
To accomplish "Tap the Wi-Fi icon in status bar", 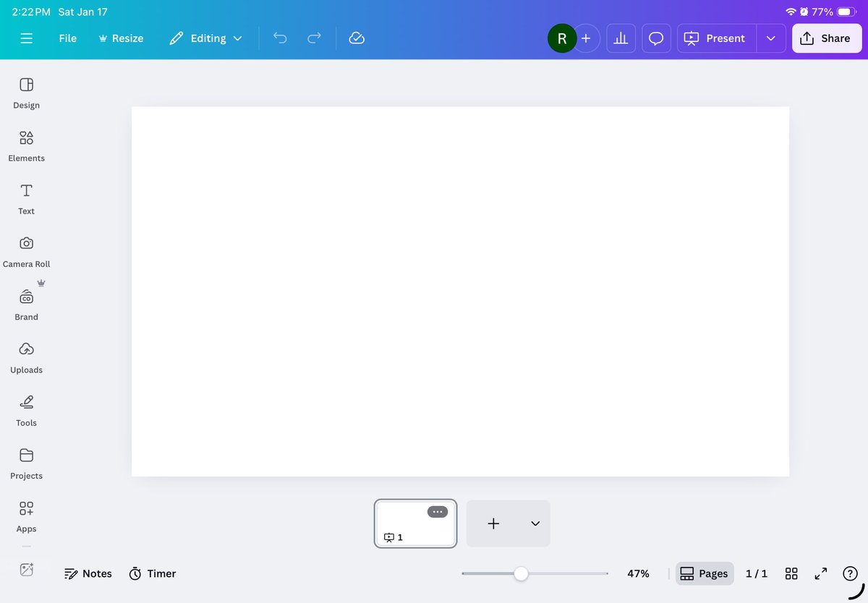I will coord(791,12).
